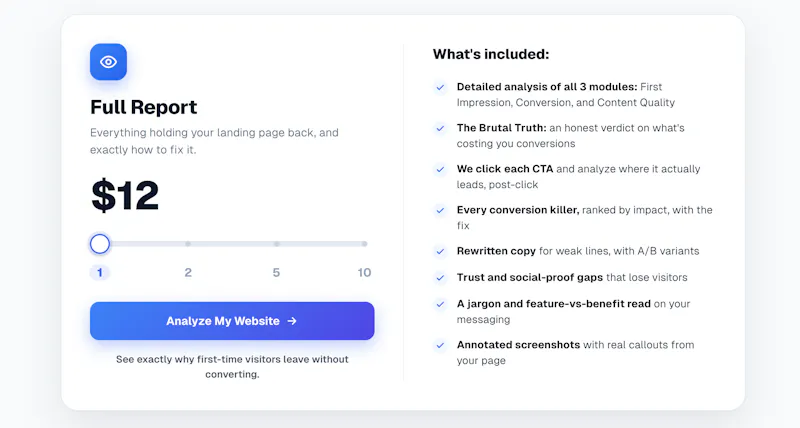Click the checkmark beside Every conversion killer
The width and height of the screenshot is (800, 428).
pos(440,210)
